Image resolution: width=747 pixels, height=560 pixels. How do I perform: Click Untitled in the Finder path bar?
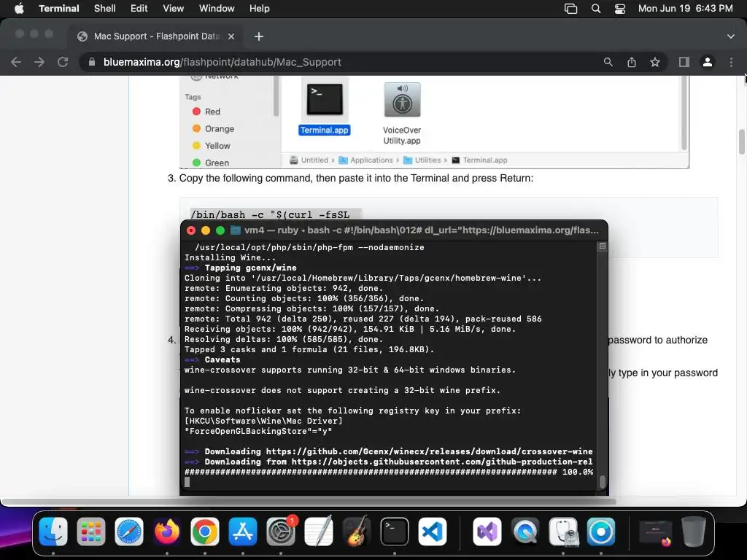[x=309, y=160]
